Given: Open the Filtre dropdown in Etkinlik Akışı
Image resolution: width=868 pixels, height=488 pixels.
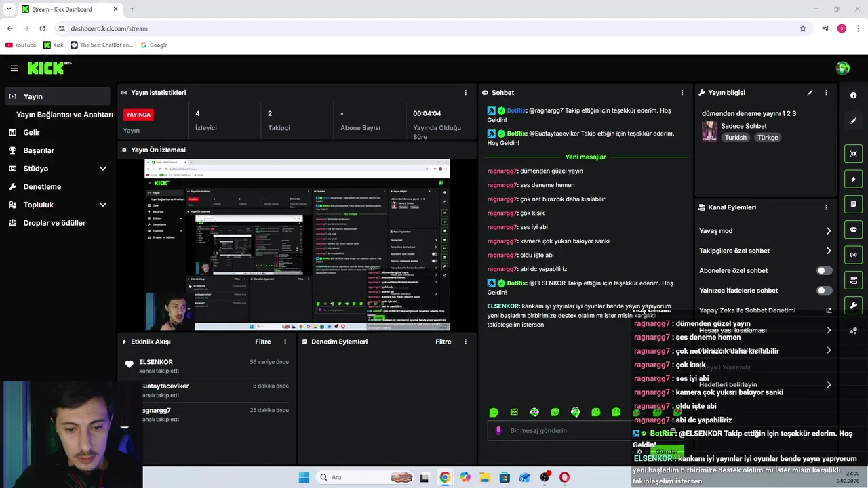Looking at the screenshot, I should 263,342.
